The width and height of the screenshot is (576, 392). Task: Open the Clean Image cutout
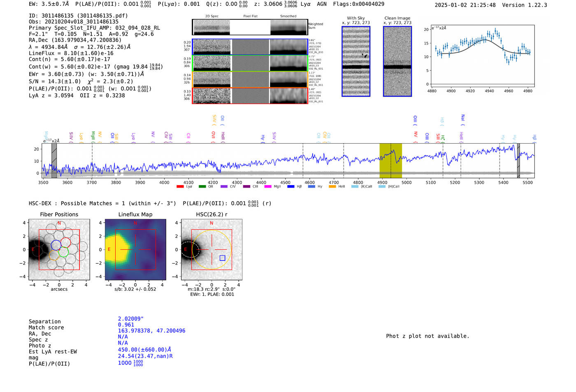(397, 61)
